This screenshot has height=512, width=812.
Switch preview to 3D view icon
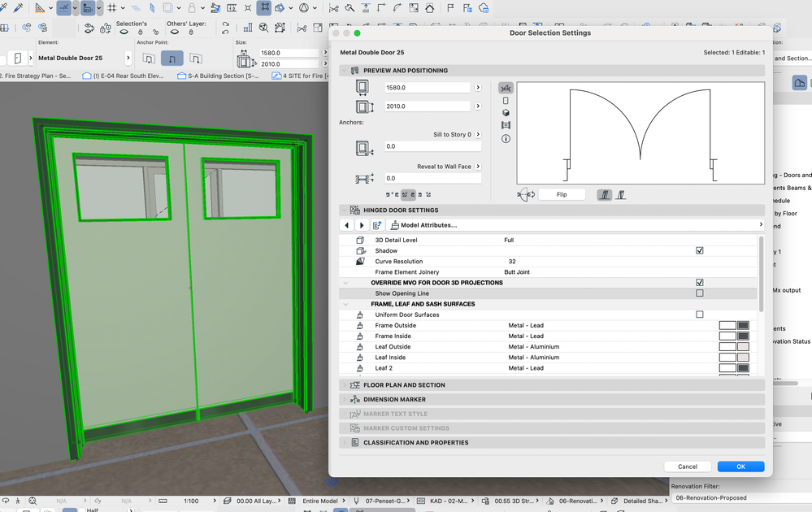(506, 113)
